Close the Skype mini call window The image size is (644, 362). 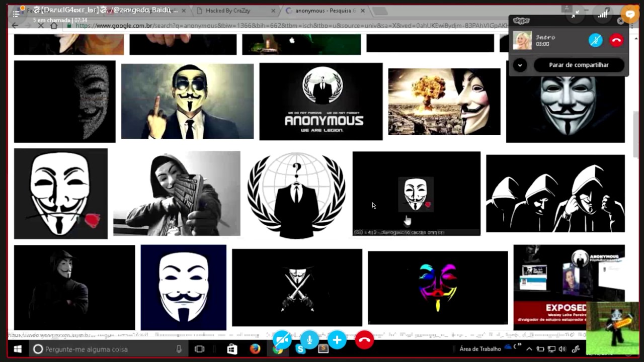(620, 21)
